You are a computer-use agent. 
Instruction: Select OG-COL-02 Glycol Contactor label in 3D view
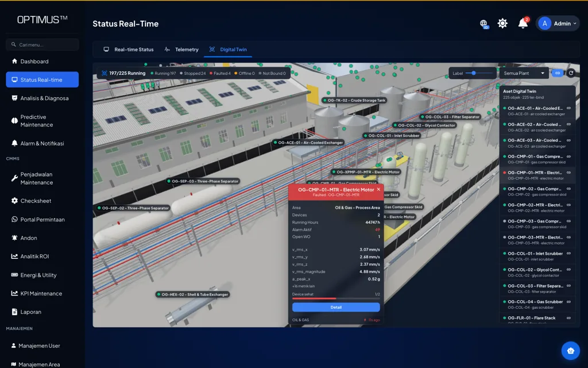click(424, 125)
